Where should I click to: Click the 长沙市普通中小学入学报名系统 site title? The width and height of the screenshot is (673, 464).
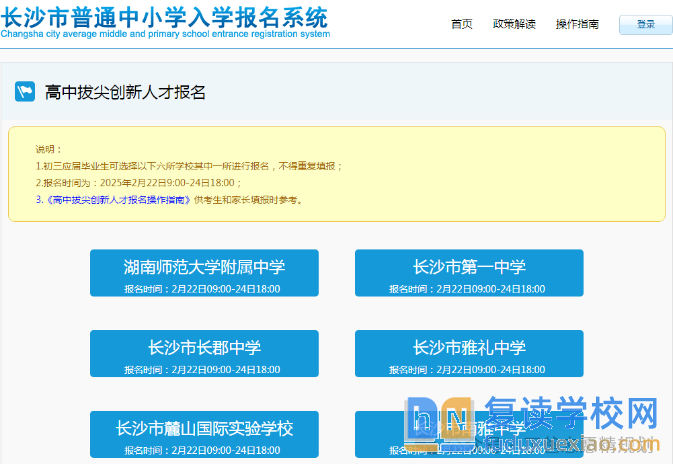coord(165,16)
